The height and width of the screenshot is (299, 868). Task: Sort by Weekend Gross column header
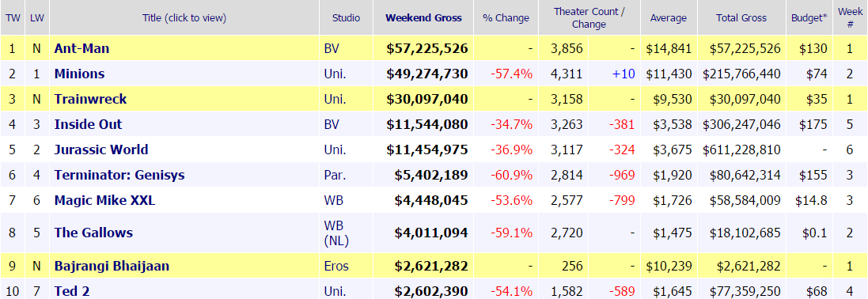(423, 17)
